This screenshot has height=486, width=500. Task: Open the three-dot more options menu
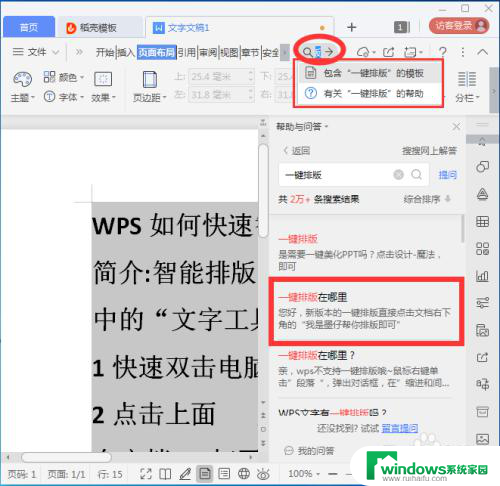463,52
